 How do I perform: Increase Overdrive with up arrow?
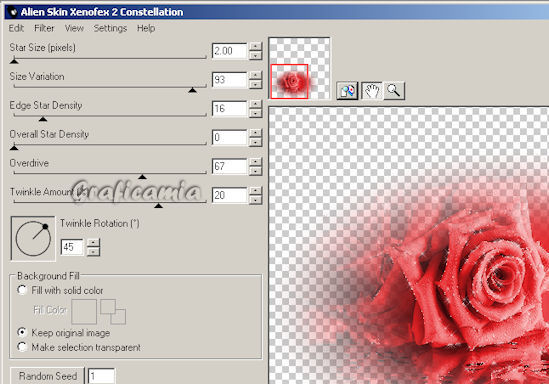pos(256,162)
